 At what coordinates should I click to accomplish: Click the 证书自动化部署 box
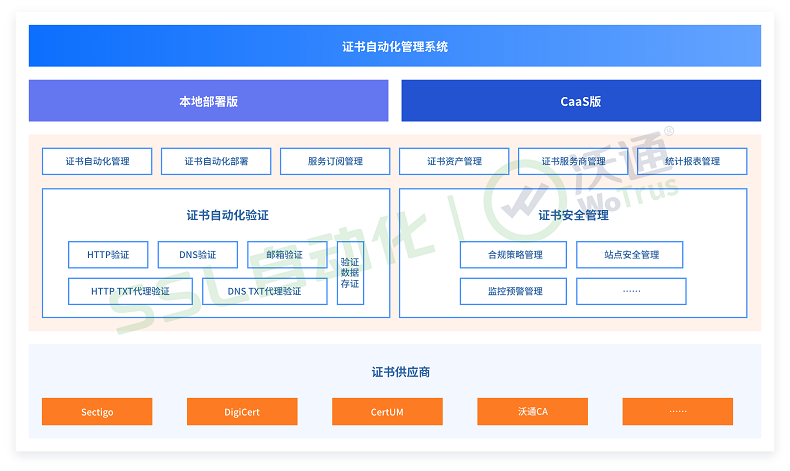tap(216, 161)
